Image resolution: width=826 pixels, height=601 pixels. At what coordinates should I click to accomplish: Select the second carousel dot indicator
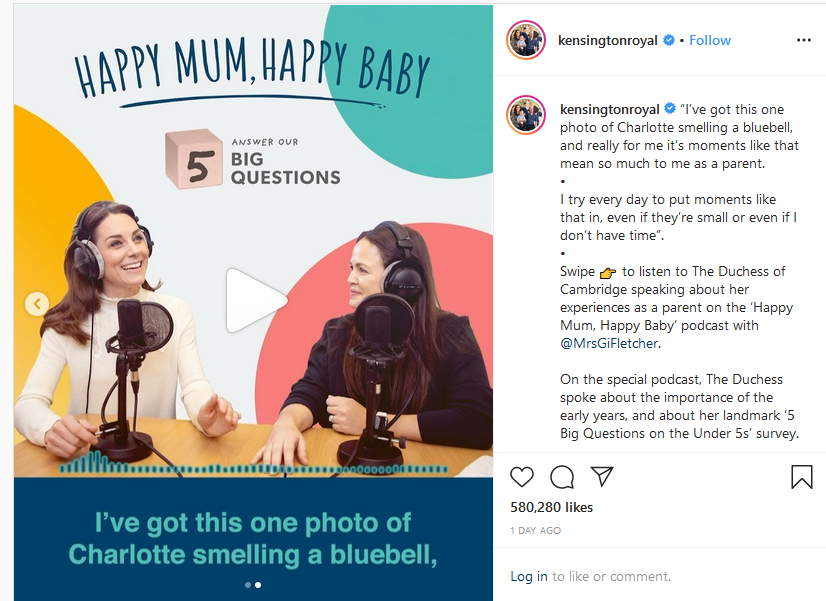coord(258,585)
